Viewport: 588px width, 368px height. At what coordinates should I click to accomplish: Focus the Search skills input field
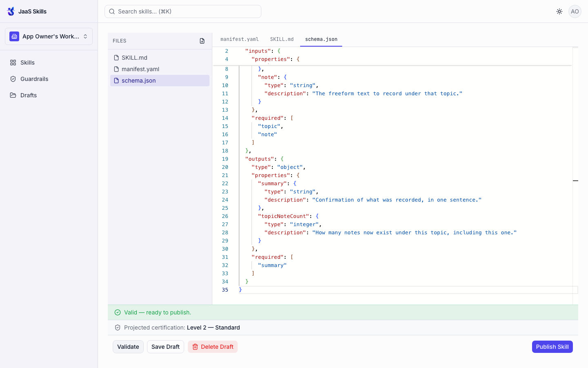click(x=183, y=11)
